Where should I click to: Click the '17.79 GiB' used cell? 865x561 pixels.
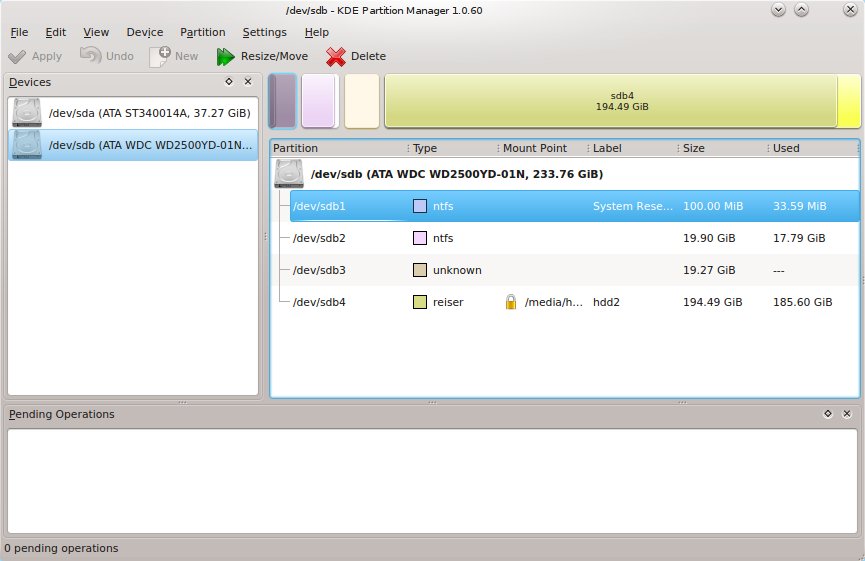[x=799, y=238]
